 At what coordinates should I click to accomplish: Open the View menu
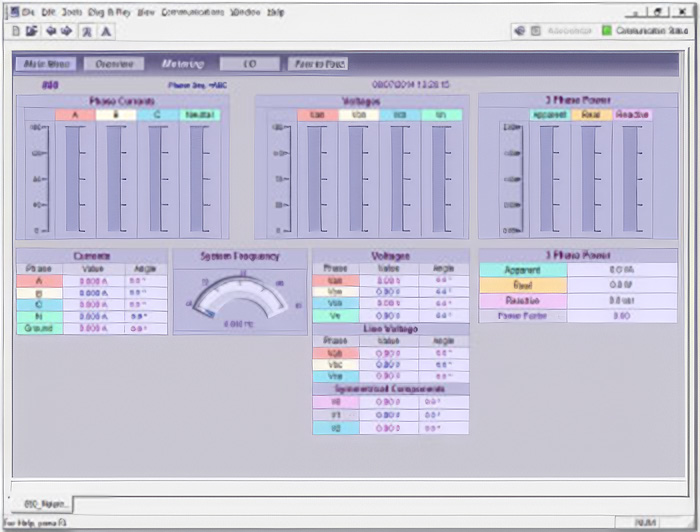click(146, 12)
